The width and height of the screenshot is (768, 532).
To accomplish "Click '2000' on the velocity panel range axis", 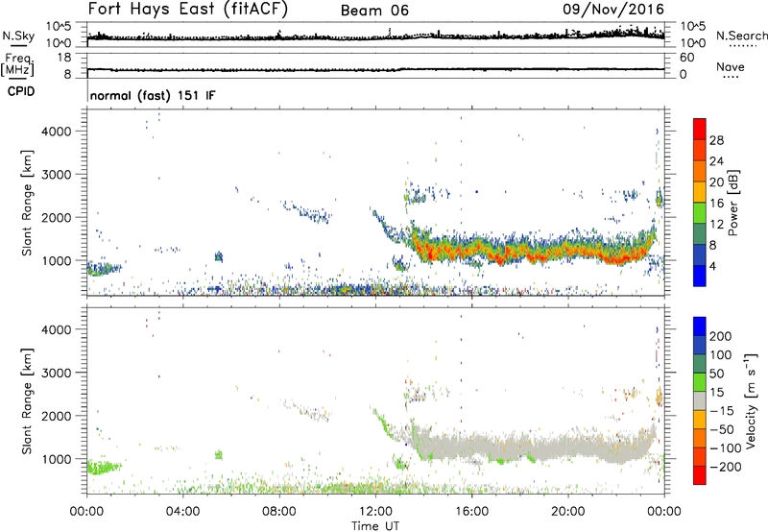I will pos(57,416).
